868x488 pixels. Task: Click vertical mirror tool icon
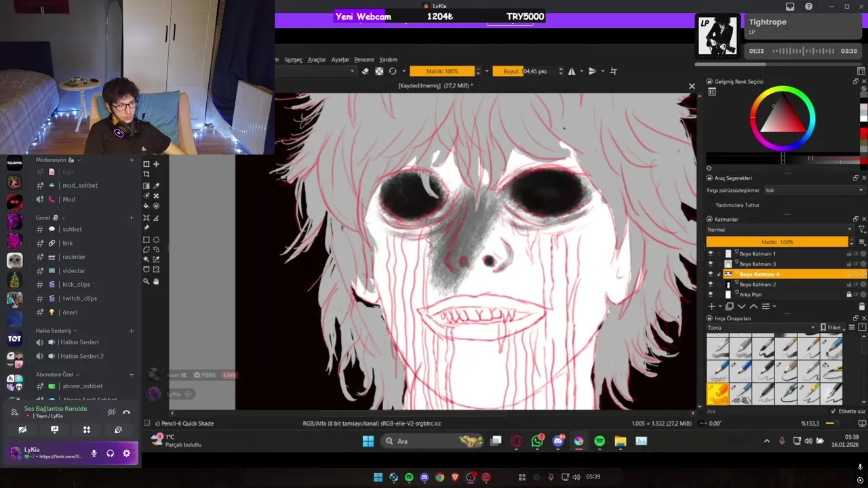coord(592,71)
